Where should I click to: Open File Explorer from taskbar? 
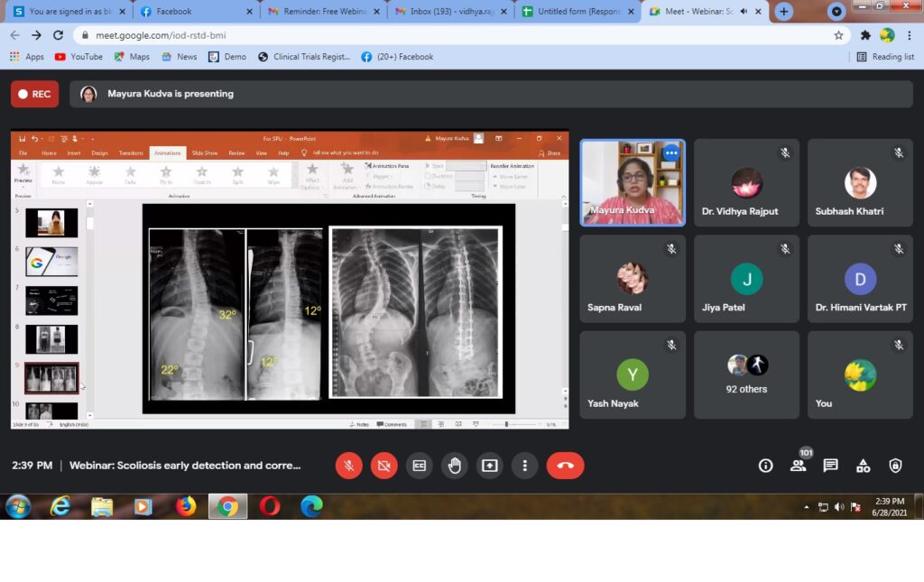[x=102, y=506]
